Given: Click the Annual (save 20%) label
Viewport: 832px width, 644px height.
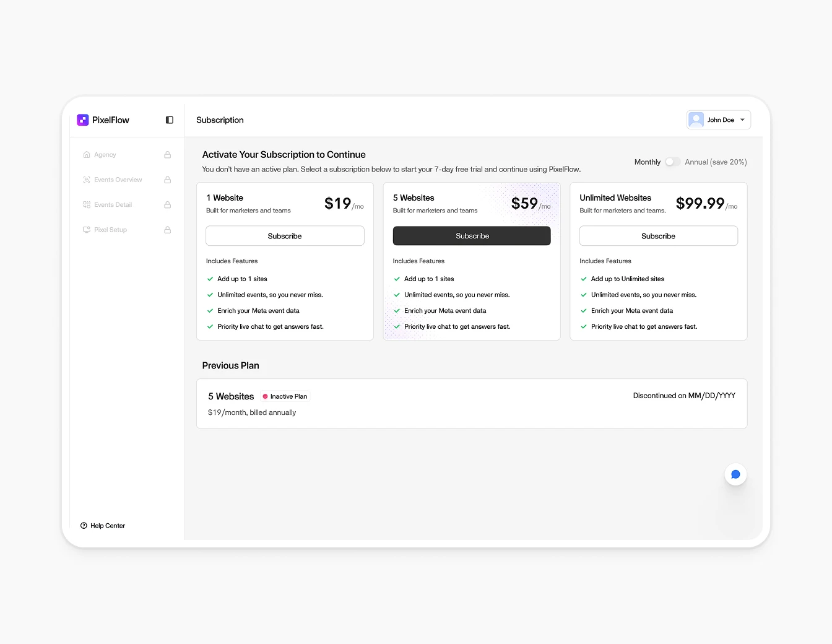Looking at the screenshot, I should coord(716,162).
